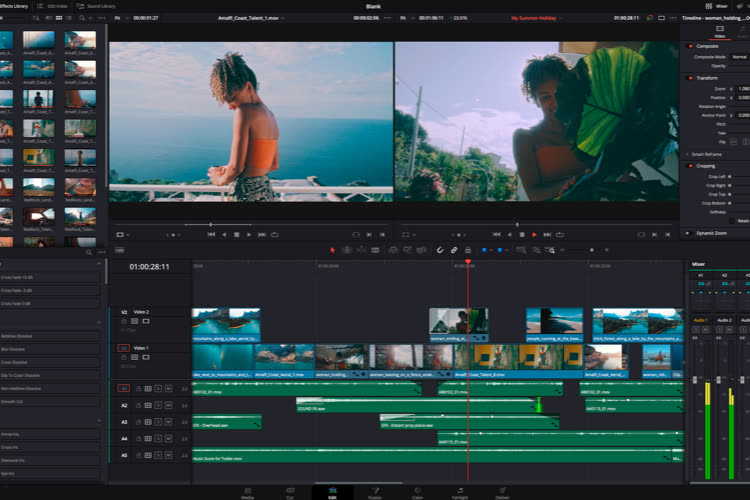Click the Replace clip toolbar icon
The image size is (750, 500).
pos(421,250)
